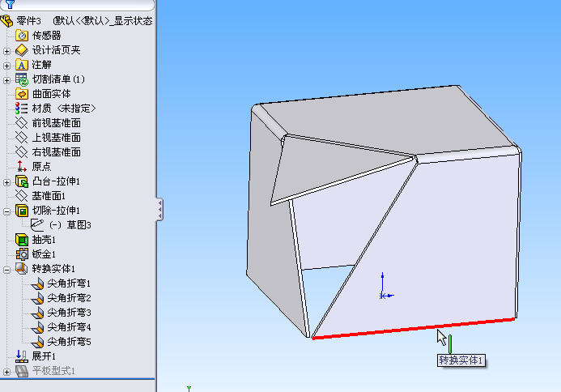Click the 展开1 unfold feature icon
Screen dimensions: 561x392
(x=22, y=356)
